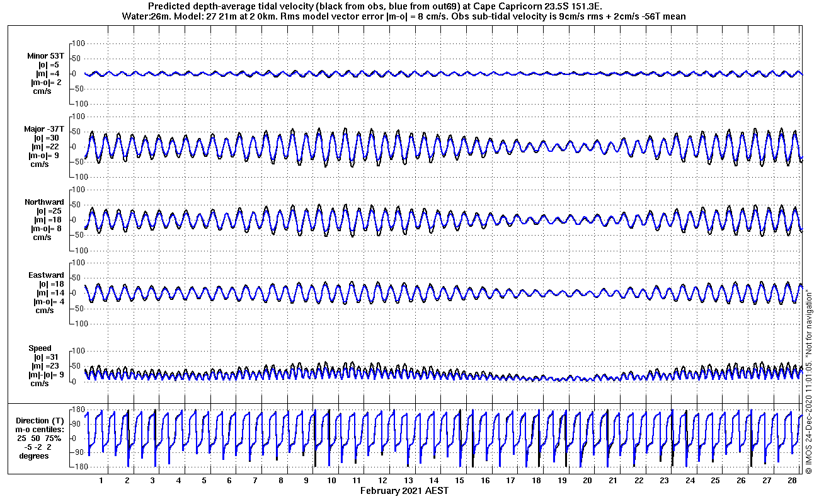Screen dimensions: 819x504
Task: Select the 'Minor 53T' panel label
Action: click(x=46, y=55)
